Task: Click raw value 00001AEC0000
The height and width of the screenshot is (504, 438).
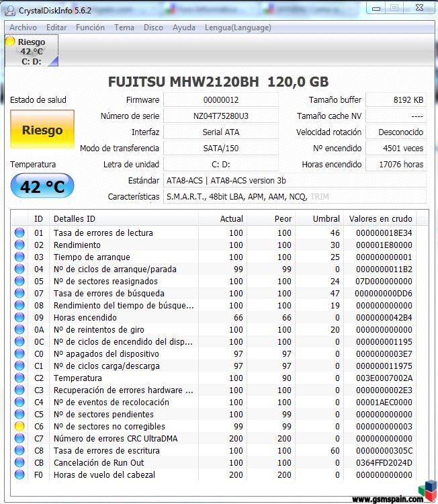Action: (x=384, y=402)
